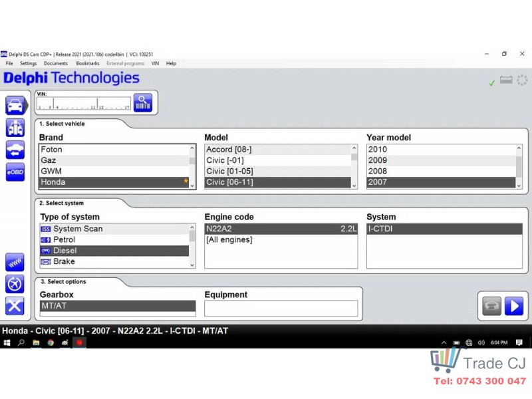Screen dimensions: 532x399
Task: Open File Explorer from the taskbar
Action: (36, 342)
